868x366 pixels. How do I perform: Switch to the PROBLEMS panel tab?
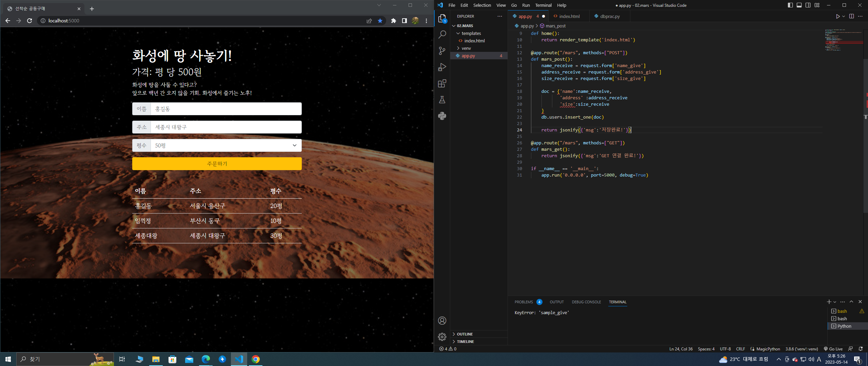[x=528, y=302]
